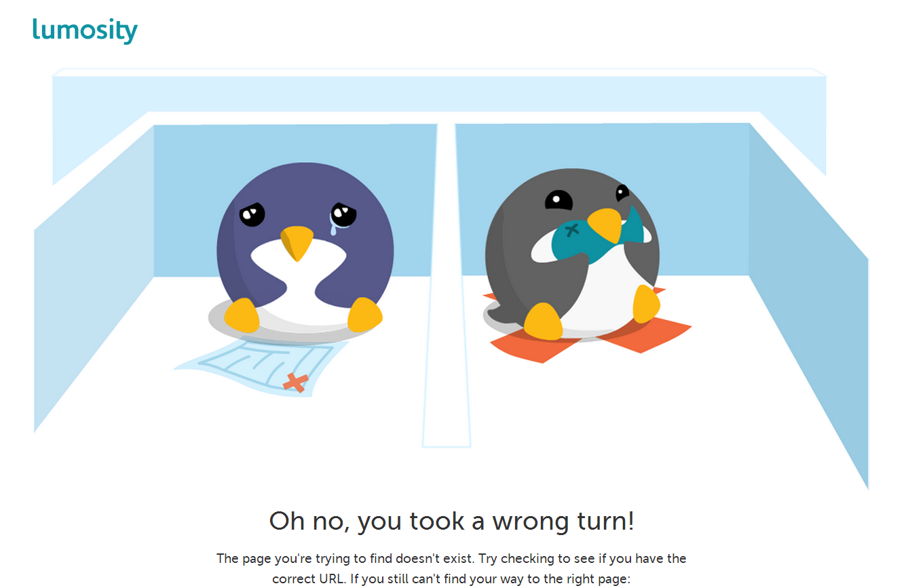This screenshot has width=912, height=588.
Task: Click the white ice divider between penguins
Action: pyautogui.click(x=446, y=285)
